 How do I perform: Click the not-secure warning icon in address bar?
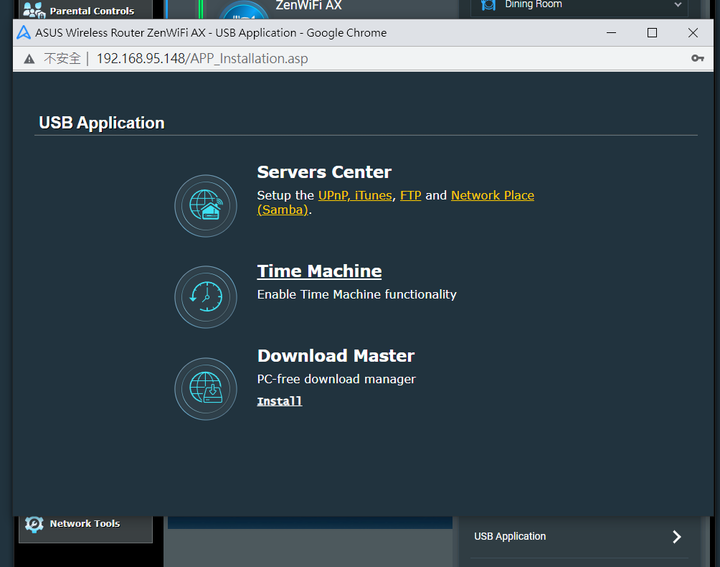pos(29,58)
